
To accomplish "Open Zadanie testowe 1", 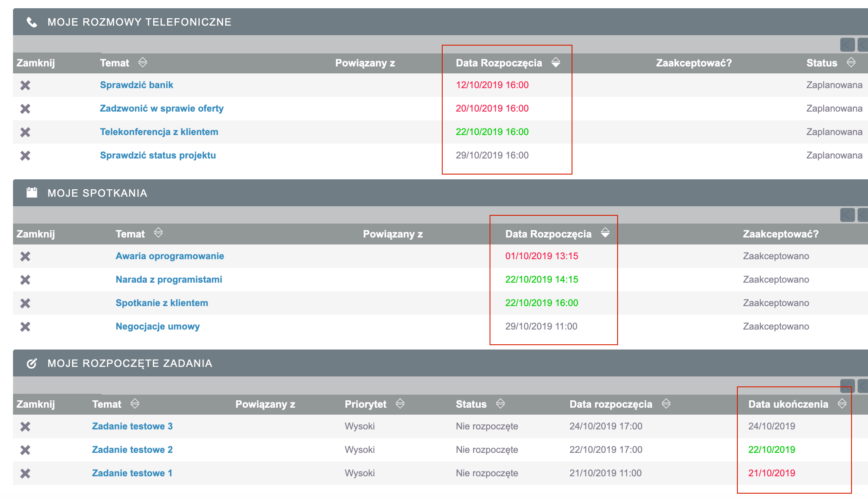I will click(x=132, y=473).
